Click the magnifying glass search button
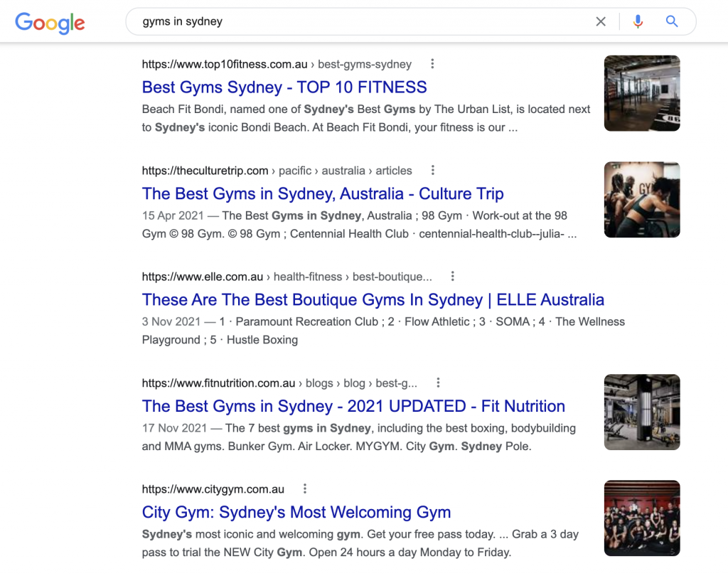 pyautogui.click(x=672, y=21)
